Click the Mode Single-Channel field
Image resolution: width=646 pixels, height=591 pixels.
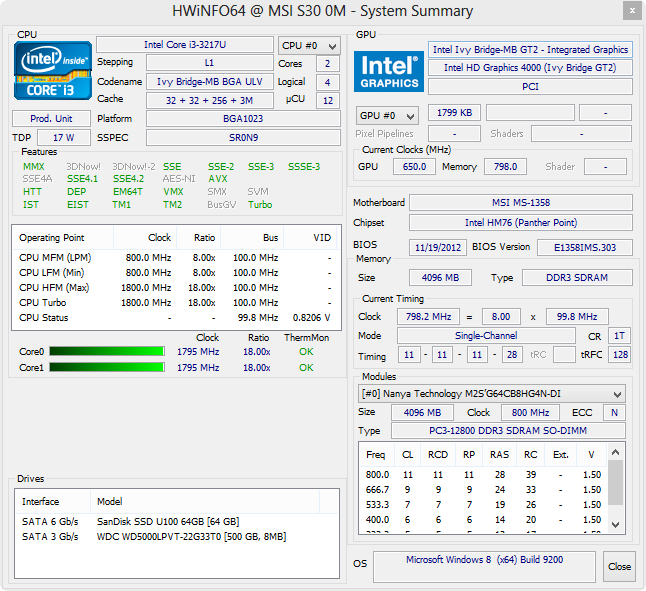pyautogui.click(x=486, y=336)
